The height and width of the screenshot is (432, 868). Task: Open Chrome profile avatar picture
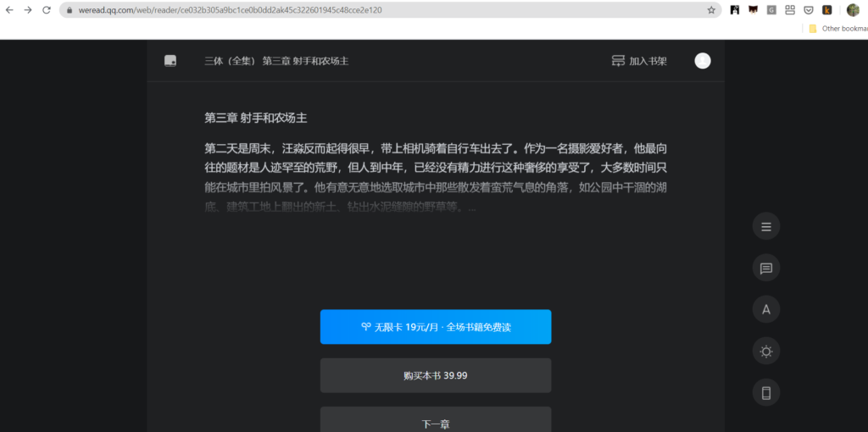coord(853,10)
